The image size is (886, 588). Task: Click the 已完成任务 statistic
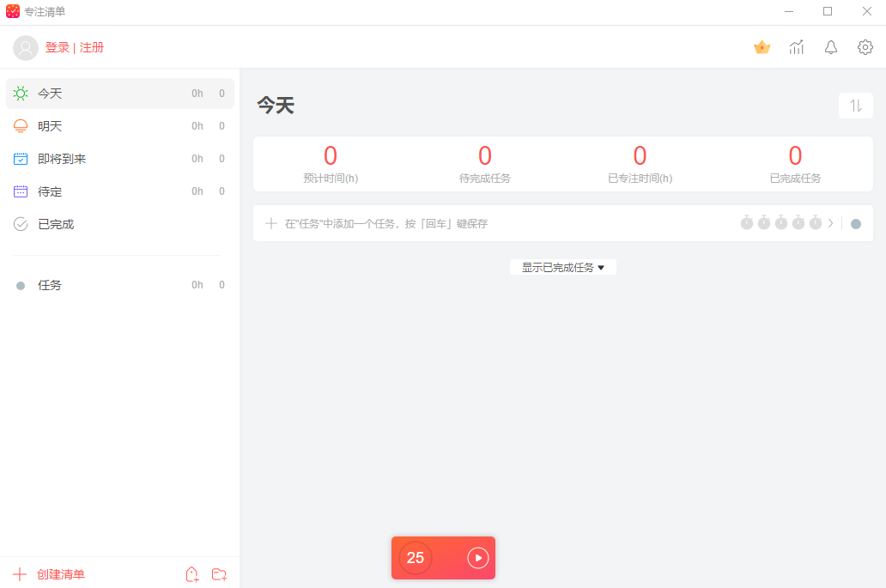tap(795, 164)
